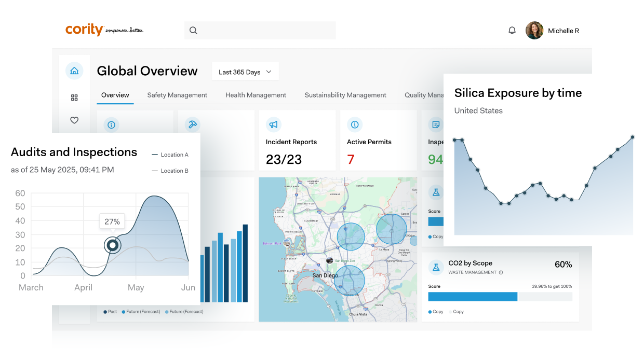Select the Health Management tab
644x361 pixels.
coord(256,95)
